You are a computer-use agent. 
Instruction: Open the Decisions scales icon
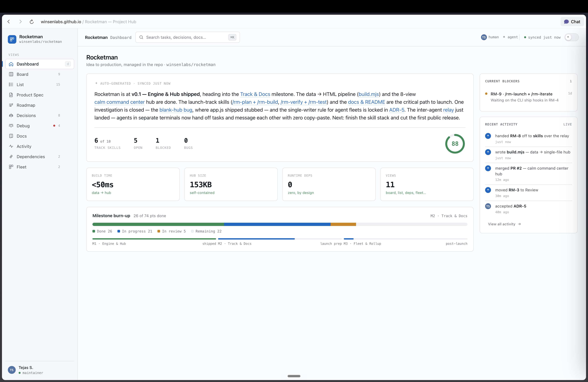tap(11, 115)
